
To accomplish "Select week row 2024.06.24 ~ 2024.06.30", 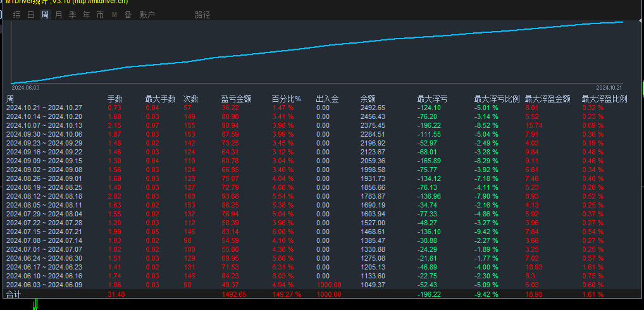I will click(x=322, y=258).
